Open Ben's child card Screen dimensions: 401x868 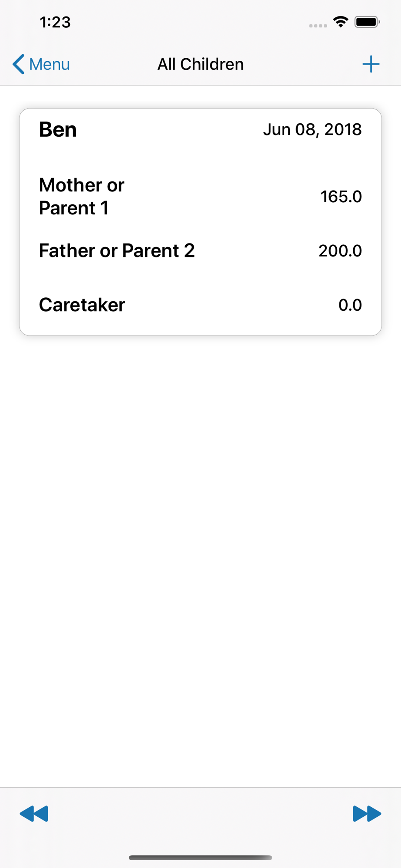200,222
